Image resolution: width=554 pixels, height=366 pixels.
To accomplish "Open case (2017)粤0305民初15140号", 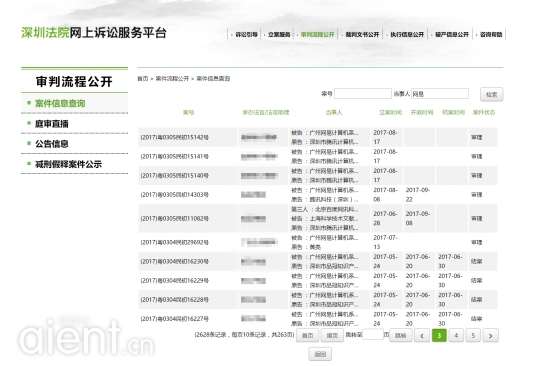I will click(x=175, y=175).
